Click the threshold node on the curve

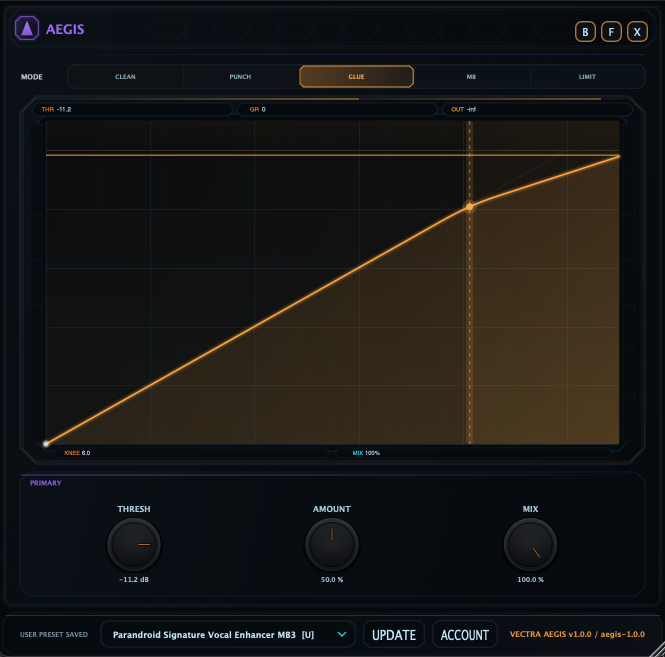coord(469,207)
